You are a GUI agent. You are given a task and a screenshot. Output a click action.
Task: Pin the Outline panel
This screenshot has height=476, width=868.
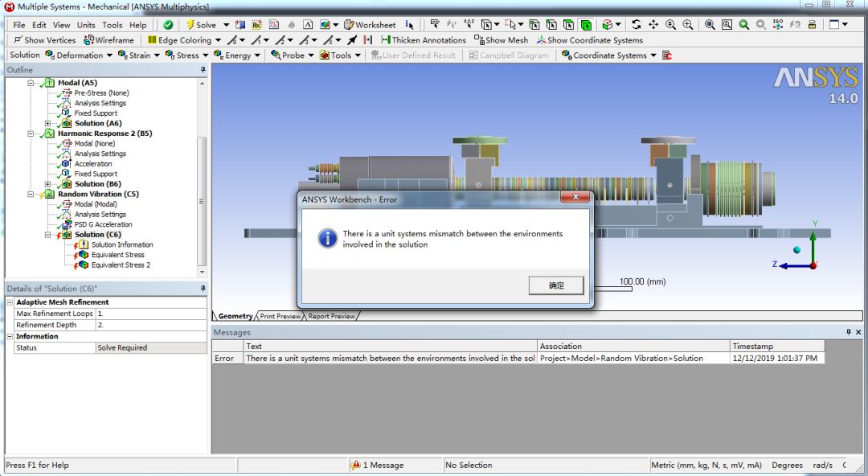pyautogui.click(x=203, y=70)
